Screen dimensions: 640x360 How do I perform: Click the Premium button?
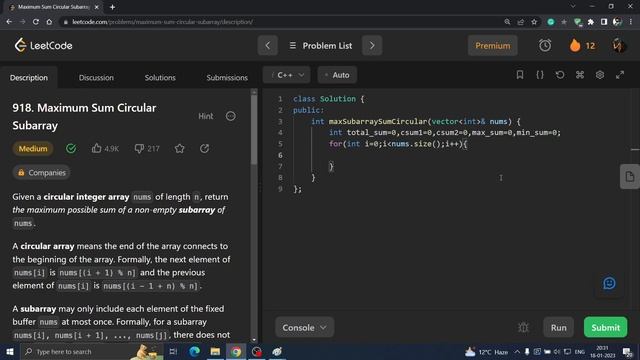pos(493,45)
